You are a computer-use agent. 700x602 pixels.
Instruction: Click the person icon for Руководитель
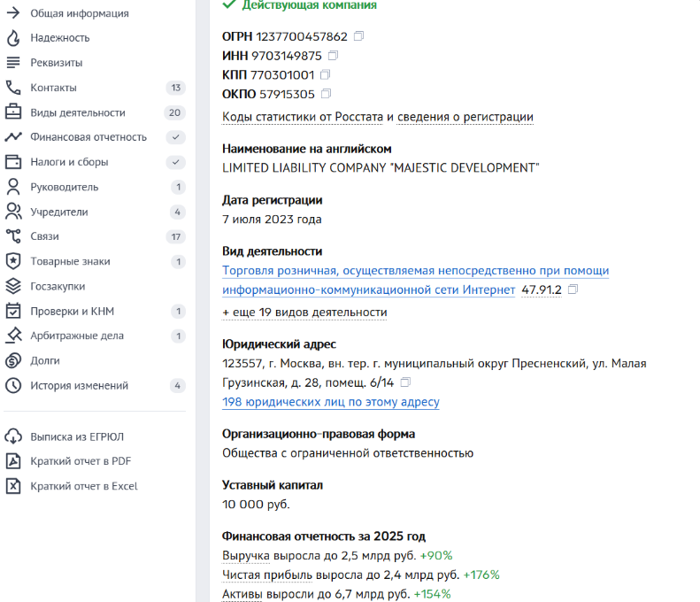click(x=13, y=187)
